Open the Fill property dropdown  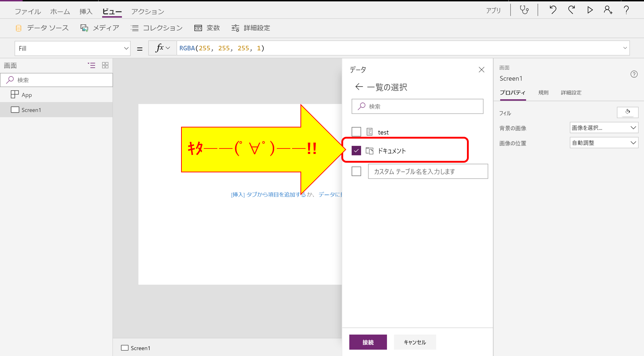click(x=126, y=48)
